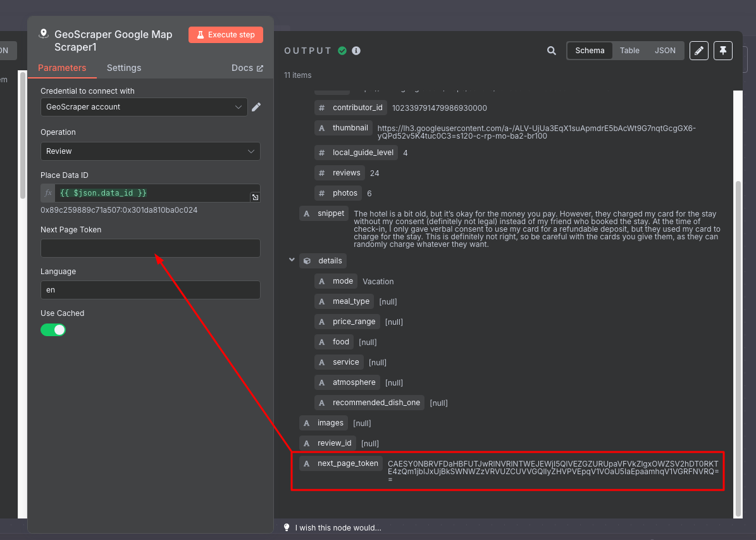Click the price_range field pill
Viewport: 756px width, 540px height.
click(347, 322)
